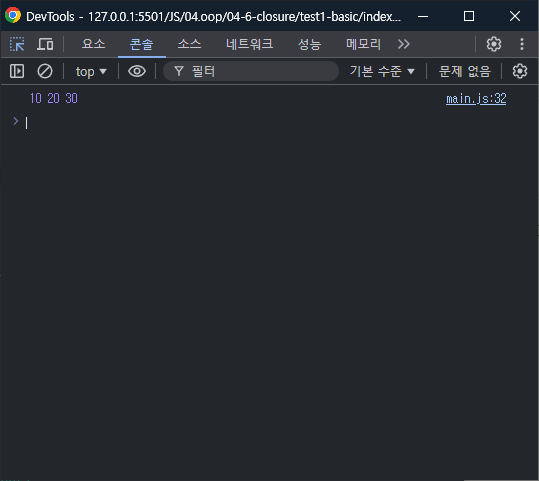The width and height of the screenshot is (539, 481).
Task: Expand more tabs with the double chevron
Action: tap(404, 44)
